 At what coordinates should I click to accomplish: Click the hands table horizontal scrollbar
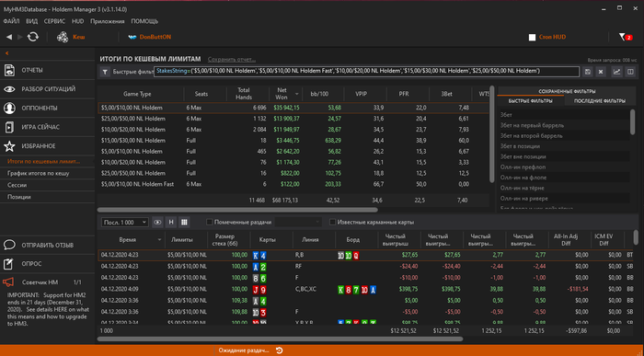coord(280,339)
